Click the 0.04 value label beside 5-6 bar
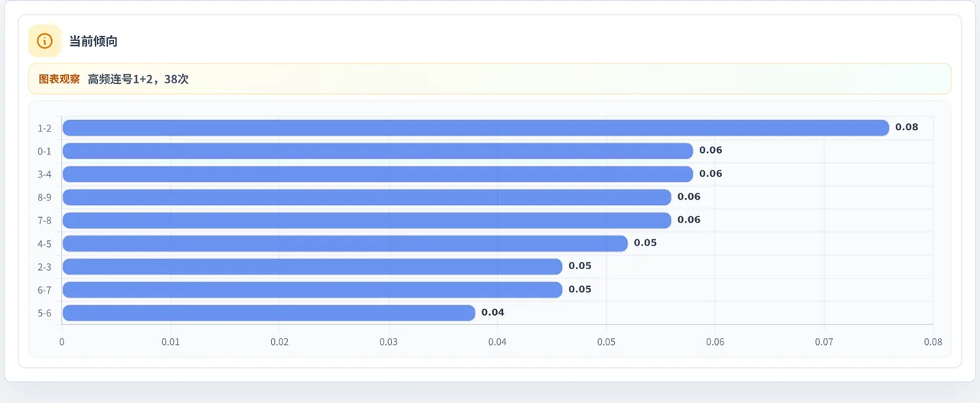The width and height of the screenshot is (980, 403). click(x=493, y=313)
